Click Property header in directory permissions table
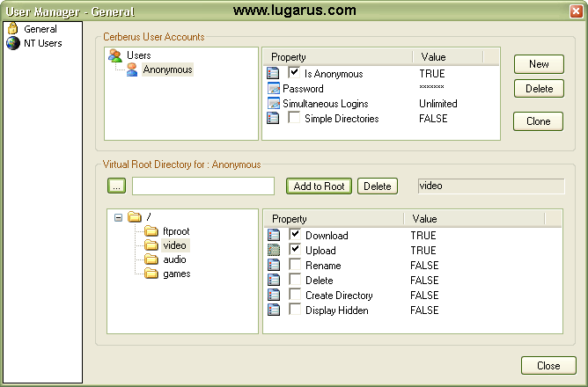588x387 pixels. pyautogui.click(x=334, y=219)
